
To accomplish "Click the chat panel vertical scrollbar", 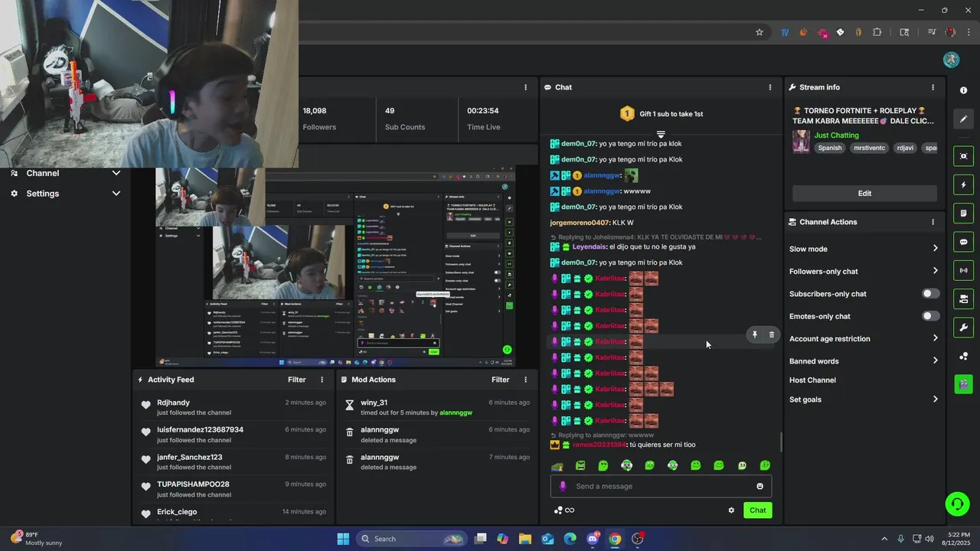I will (781, 442).
